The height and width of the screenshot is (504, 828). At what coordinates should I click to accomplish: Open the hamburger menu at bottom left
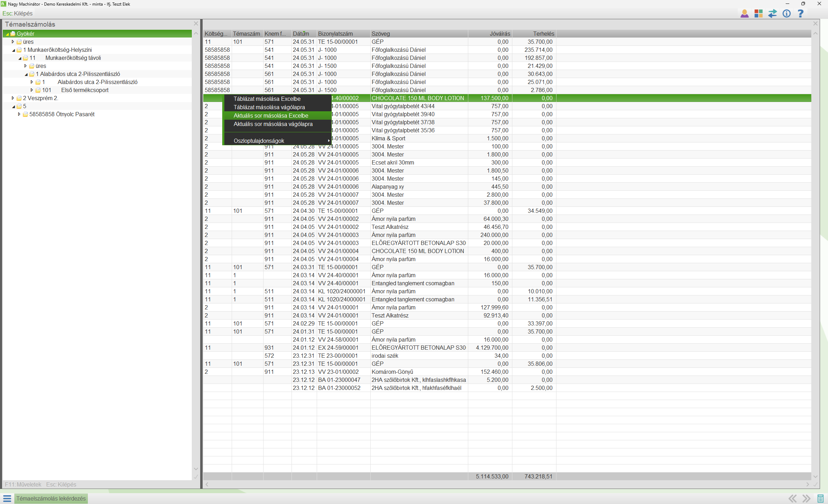pos(7,498)
